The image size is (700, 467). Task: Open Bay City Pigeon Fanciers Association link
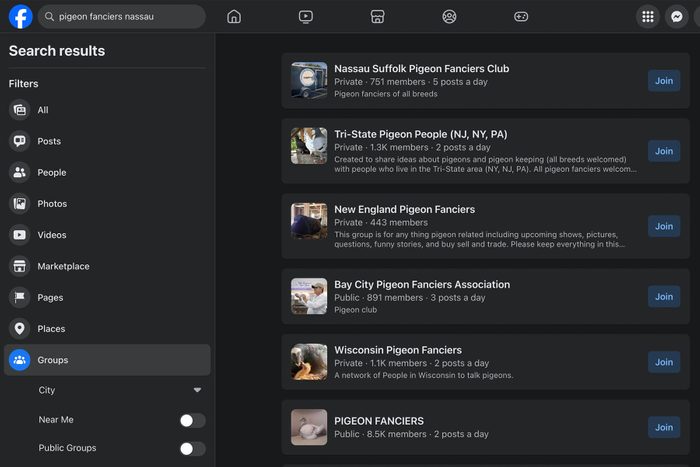click(421, 284)
